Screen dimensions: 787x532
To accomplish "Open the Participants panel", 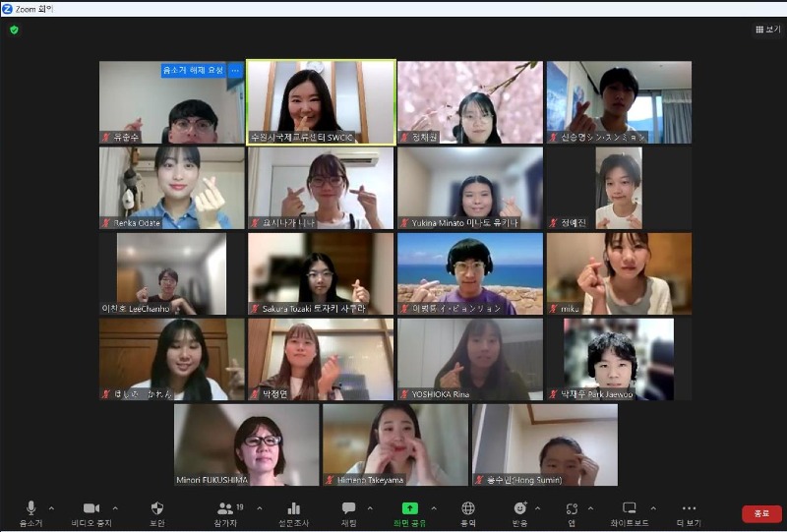I will tap(228, 507).
